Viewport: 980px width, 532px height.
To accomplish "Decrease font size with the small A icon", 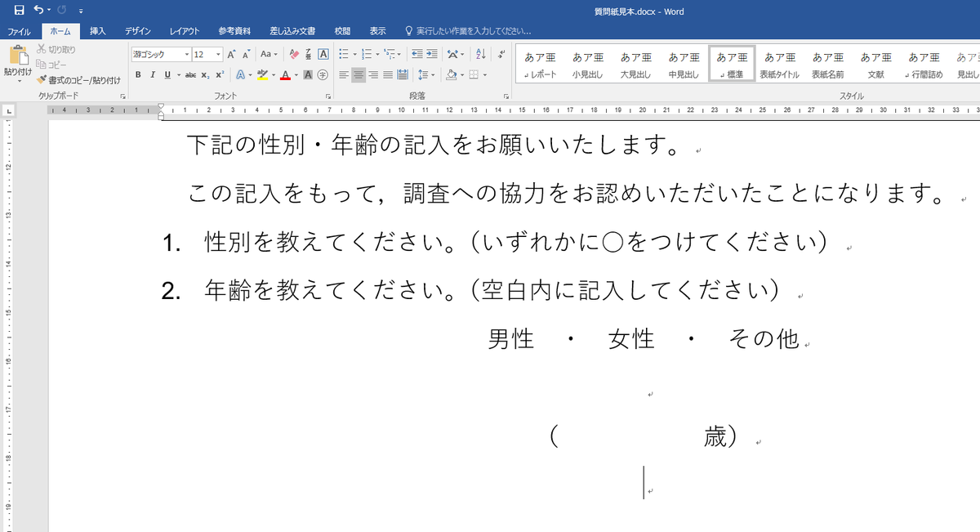I will tap(246, 54).
